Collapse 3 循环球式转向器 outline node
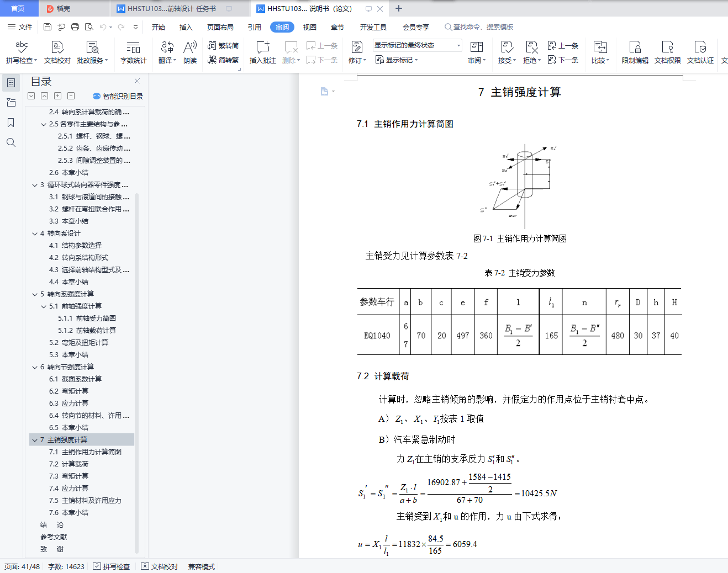728x573 pixels. click(x=35, y=185)
